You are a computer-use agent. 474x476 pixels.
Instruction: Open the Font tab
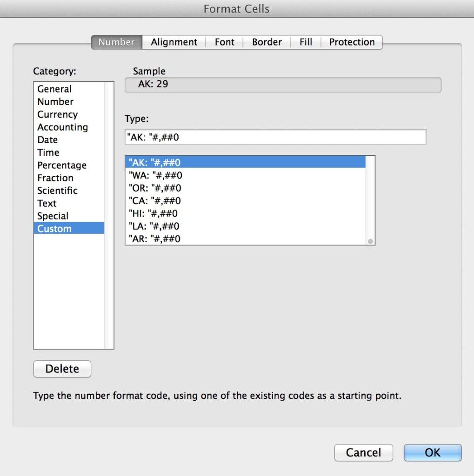tap(224, 42)
